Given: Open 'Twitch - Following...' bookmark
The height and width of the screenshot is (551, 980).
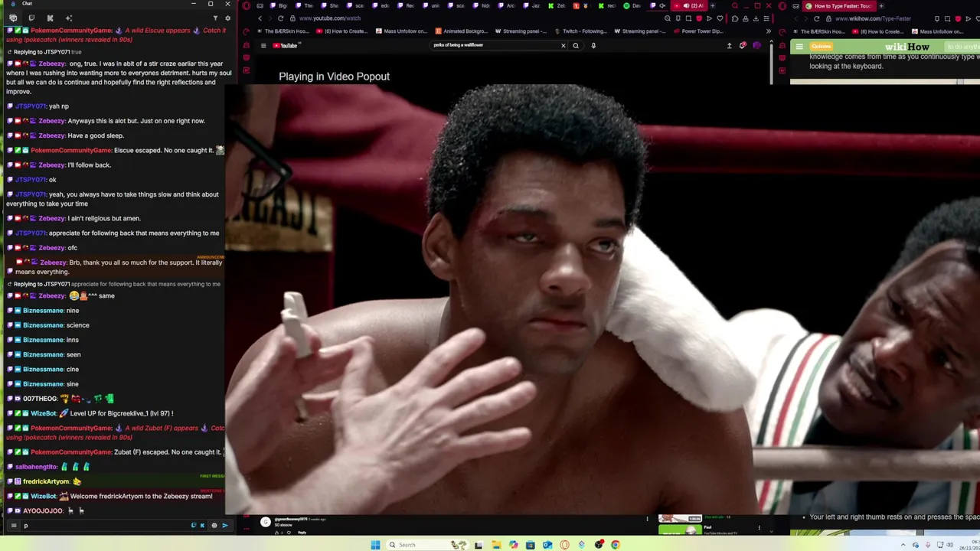Looking at the screenshot, I should pyautogui.click(x=580, y=31).
